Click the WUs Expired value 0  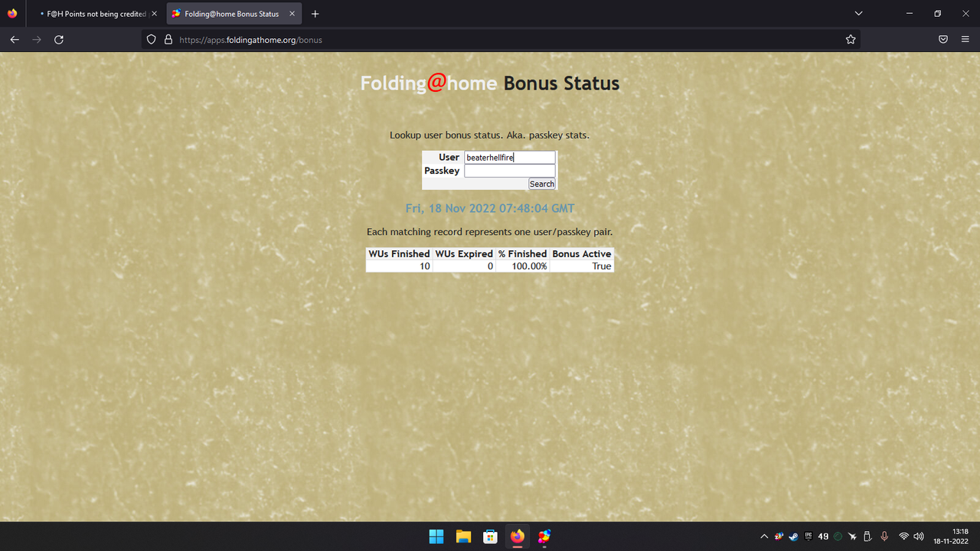(x=490, y=266)
